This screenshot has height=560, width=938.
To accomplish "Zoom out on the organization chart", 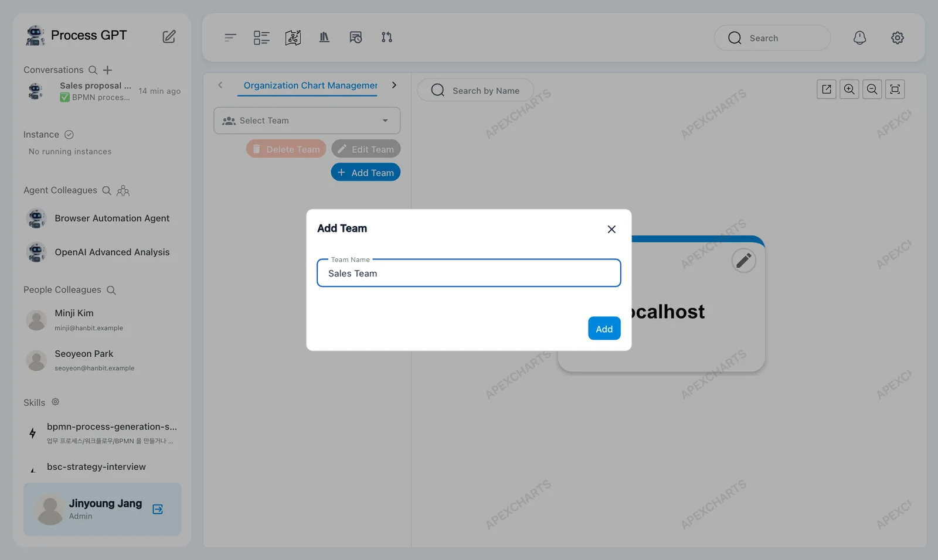I will (x=872, y=89).
